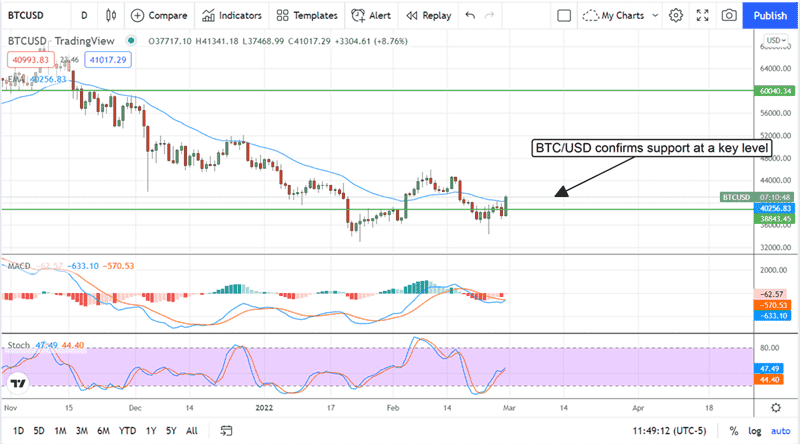
Task: Click the MACD -633.10 blue value label
Action: (772, 315)
